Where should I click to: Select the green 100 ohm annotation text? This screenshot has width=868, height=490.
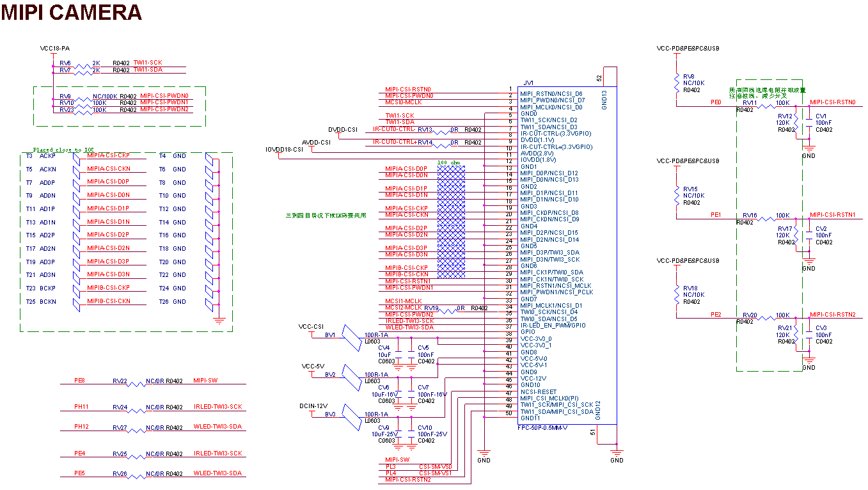[450, 162]
